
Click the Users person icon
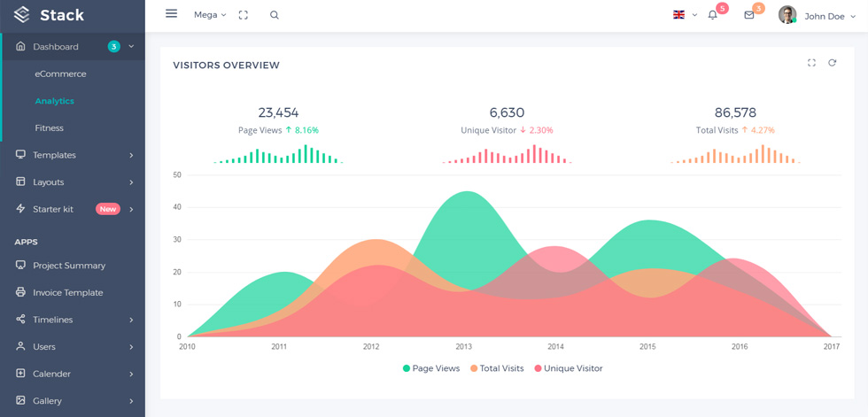point(20,346)
